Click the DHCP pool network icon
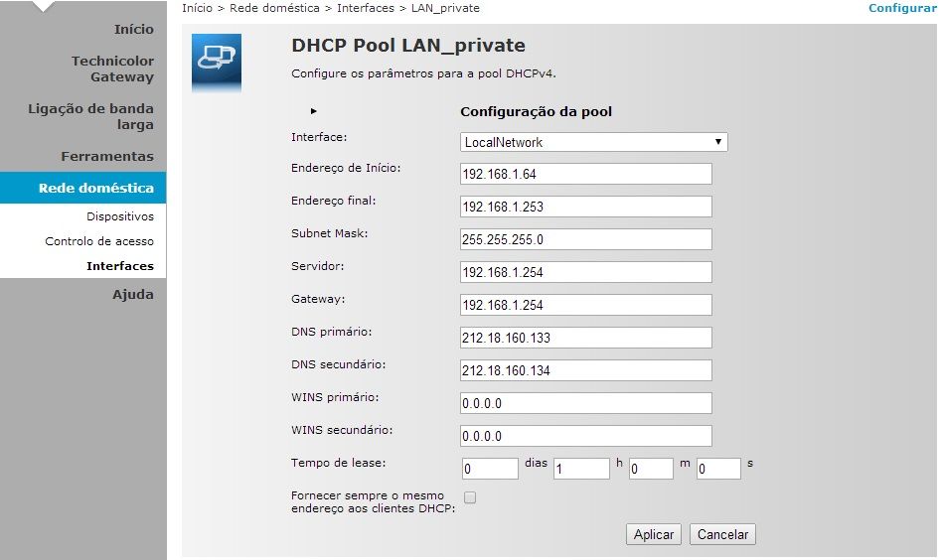The width and height of the screenshot is (940, 560). pyautogui.click(x=217, y=63)
